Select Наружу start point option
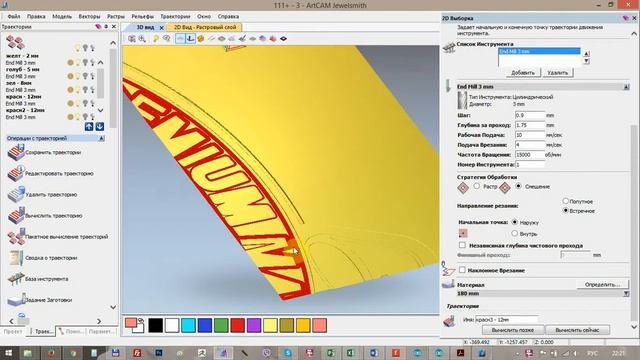The height and width of the screenshot is (360, 640). click(x=515, y=222)
